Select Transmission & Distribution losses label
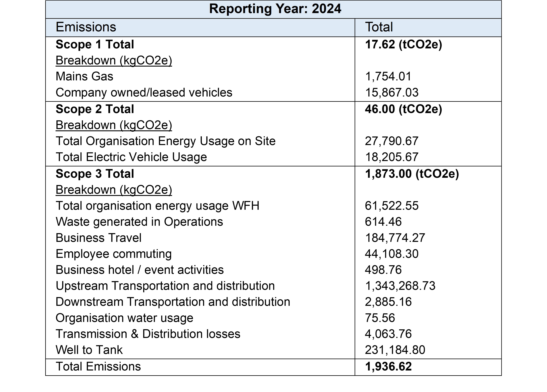547x392 pixels. [x=148, y=334]
